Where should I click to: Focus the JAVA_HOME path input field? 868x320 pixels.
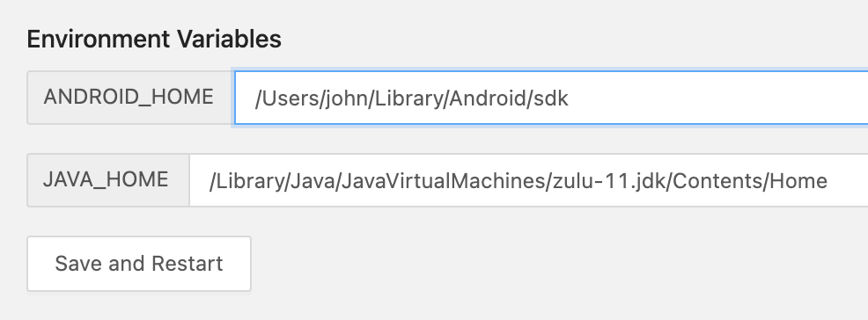pos(529,180)
